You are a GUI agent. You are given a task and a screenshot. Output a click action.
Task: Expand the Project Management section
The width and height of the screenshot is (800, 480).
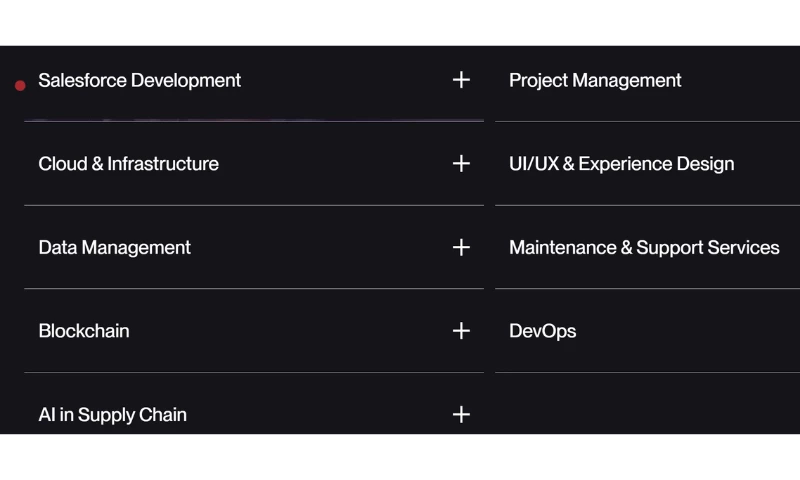coord(595,80)
